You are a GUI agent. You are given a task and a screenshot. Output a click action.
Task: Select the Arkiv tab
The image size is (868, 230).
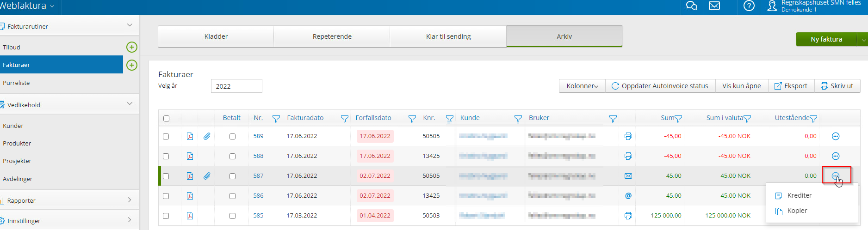(x=564, y=36)
